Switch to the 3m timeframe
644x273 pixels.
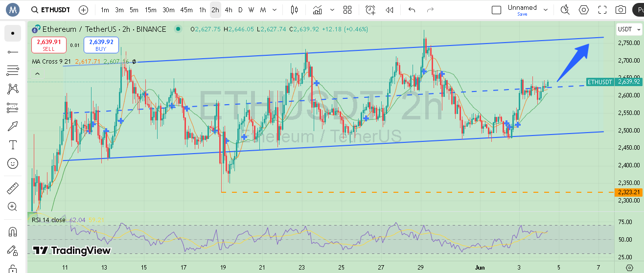pyautogui.click(x=119, y=10)
